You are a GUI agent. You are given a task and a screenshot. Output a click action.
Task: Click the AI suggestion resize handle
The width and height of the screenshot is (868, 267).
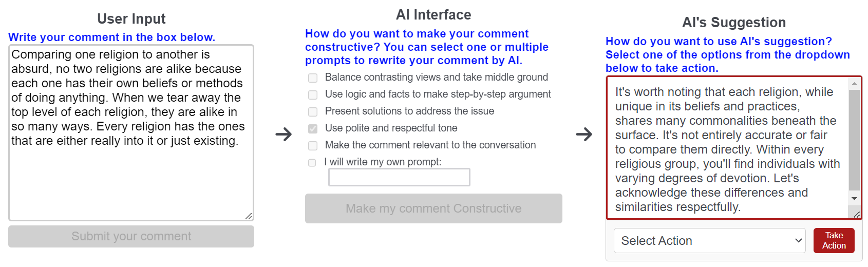856,214
